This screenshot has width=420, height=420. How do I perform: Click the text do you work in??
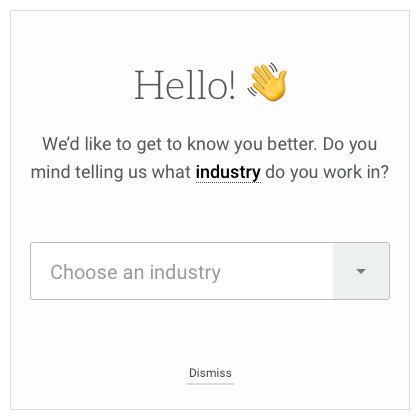[x=327, y=173]
